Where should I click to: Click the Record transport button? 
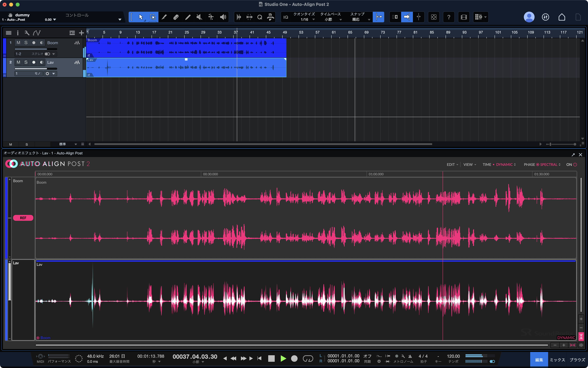click(x=294, y=359)
